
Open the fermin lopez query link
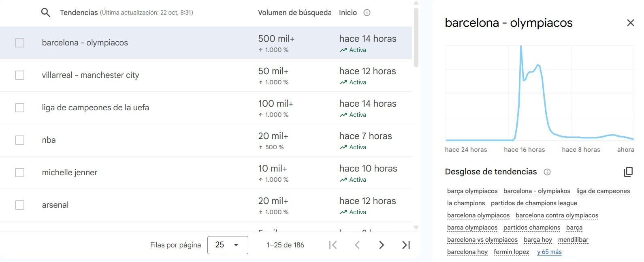click(x=512, y=252)
